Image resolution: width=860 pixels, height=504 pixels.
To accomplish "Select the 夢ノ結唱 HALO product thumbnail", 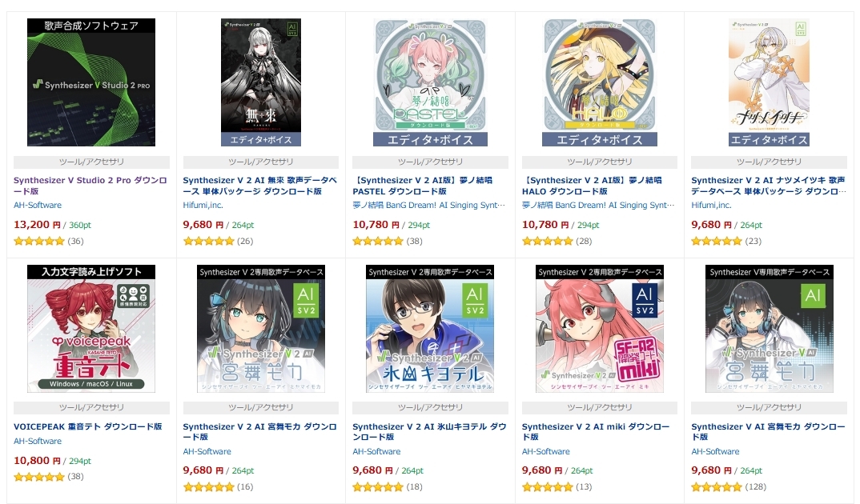I will point(600,82).
